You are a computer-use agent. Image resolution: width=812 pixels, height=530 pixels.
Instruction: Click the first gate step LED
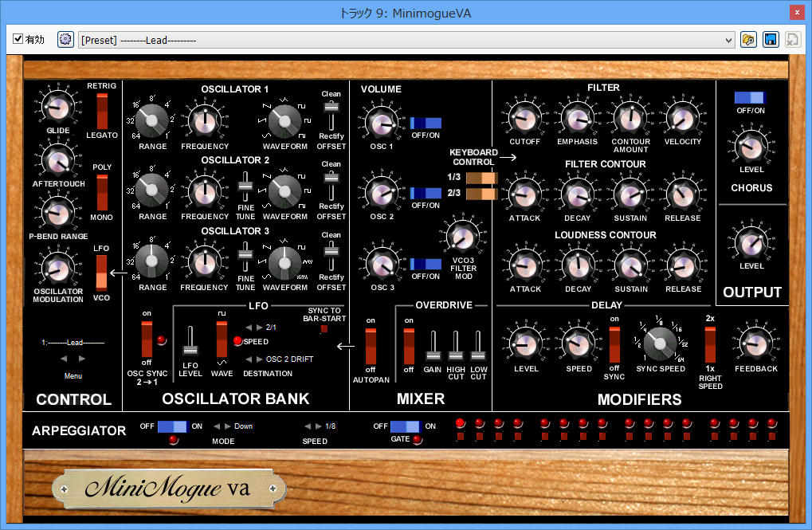click(460, 423)
